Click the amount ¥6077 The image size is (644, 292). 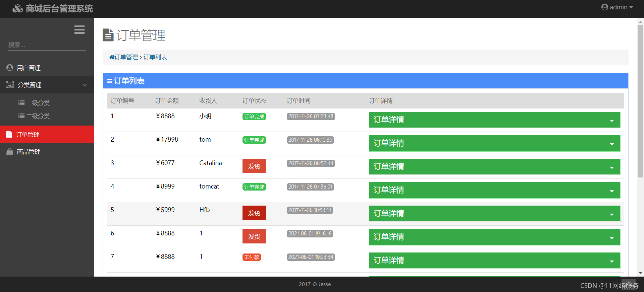tap(165, 163)
